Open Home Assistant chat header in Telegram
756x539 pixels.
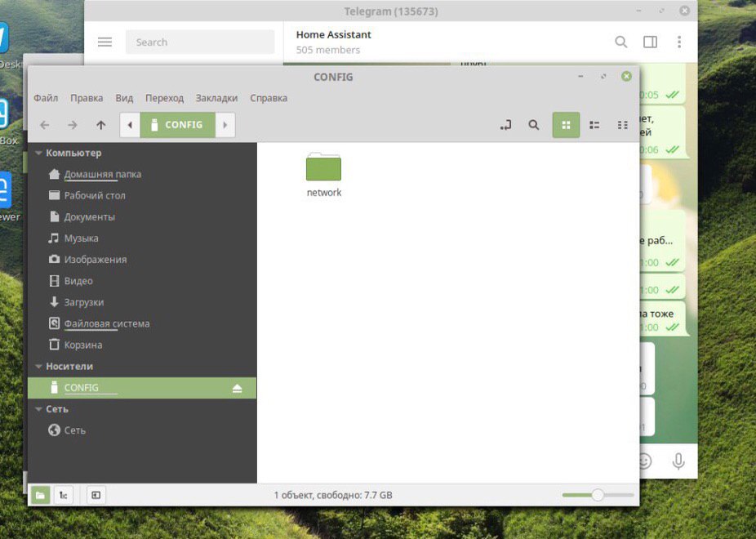coord(334,42)
